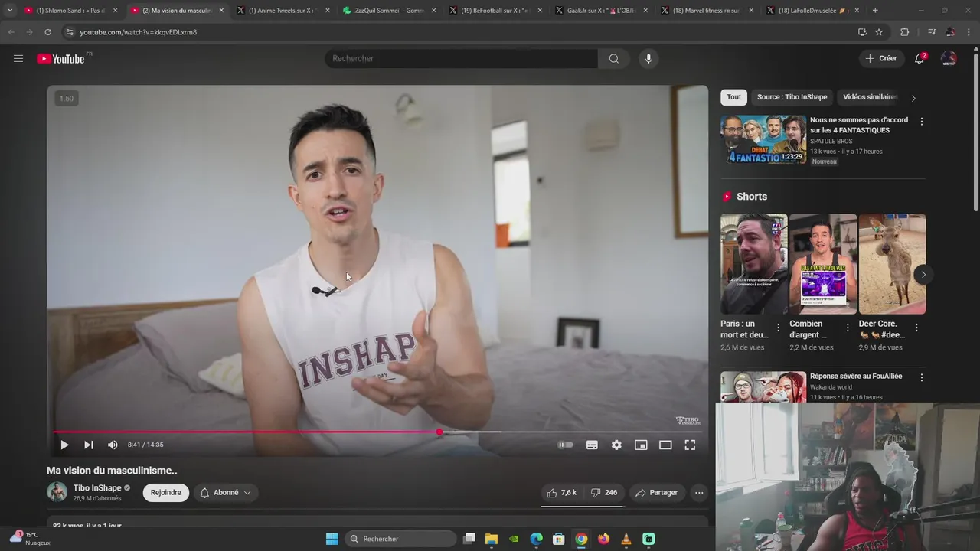
Task: Skip to the next video
Action: click(x=89, y=445)
